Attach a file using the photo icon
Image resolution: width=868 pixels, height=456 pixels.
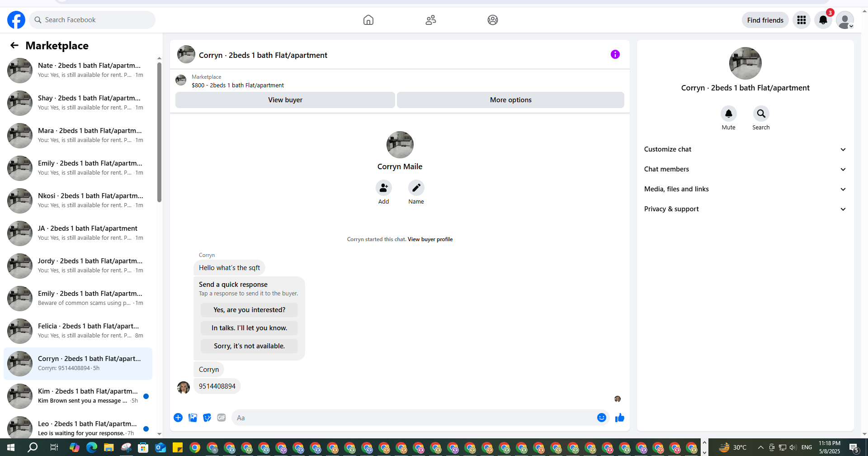point(193,418)
